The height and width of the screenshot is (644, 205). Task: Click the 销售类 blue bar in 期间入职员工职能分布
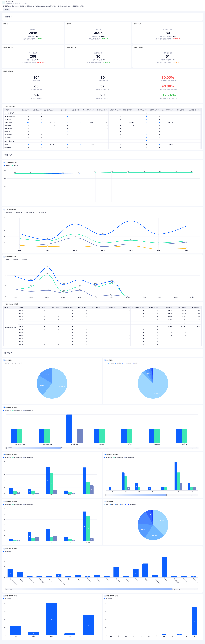point(52,619)
